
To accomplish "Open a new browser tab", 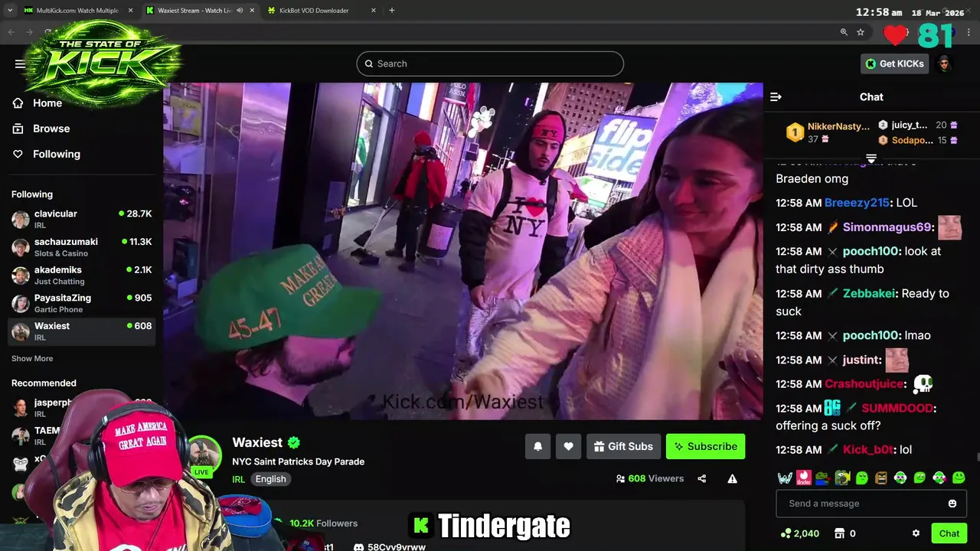I will click(392, 11).
